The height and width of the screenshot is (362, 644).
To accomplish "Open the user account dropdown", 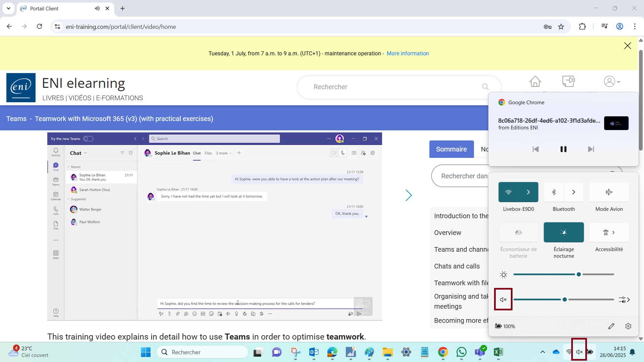I will 612,81.
